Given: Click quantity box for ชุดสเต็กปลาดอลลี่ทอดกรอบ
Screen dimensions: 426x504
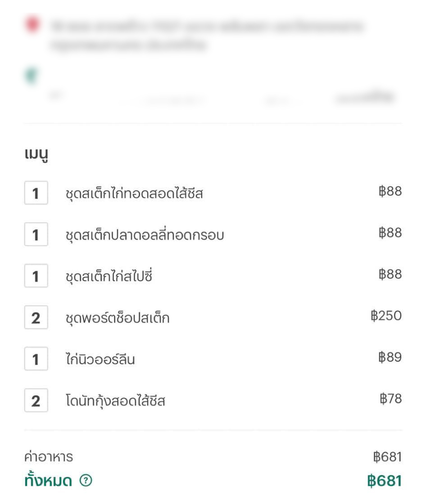Looking at the screenshot, I should click(36, 235).
